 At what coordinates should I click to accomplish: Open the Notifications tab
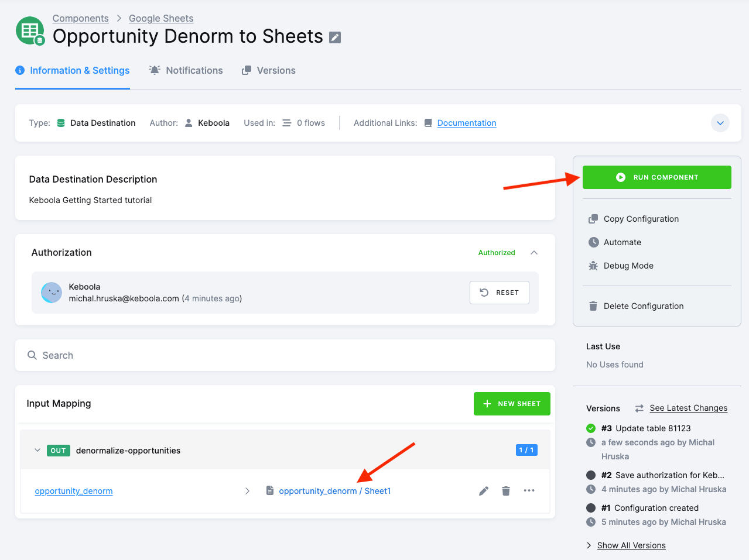186,71
